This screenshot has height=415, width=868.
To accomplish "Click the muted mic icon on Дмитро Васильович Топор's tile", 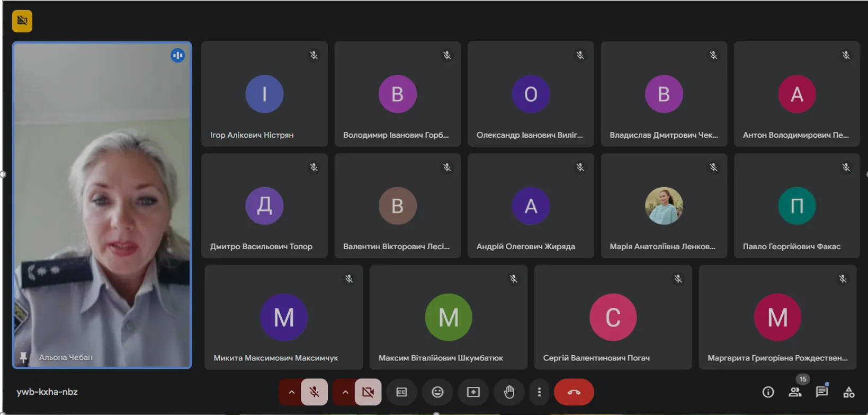I will pyautogui.click(x=314, y=167).
